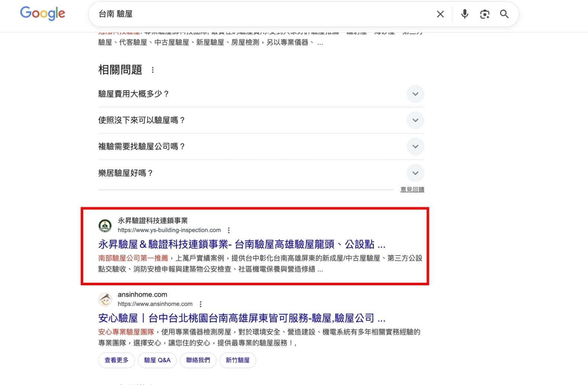Click the 南部驗屋公司第一推薦 snippet text
This screenshot has height=385, width=588.
133,258
